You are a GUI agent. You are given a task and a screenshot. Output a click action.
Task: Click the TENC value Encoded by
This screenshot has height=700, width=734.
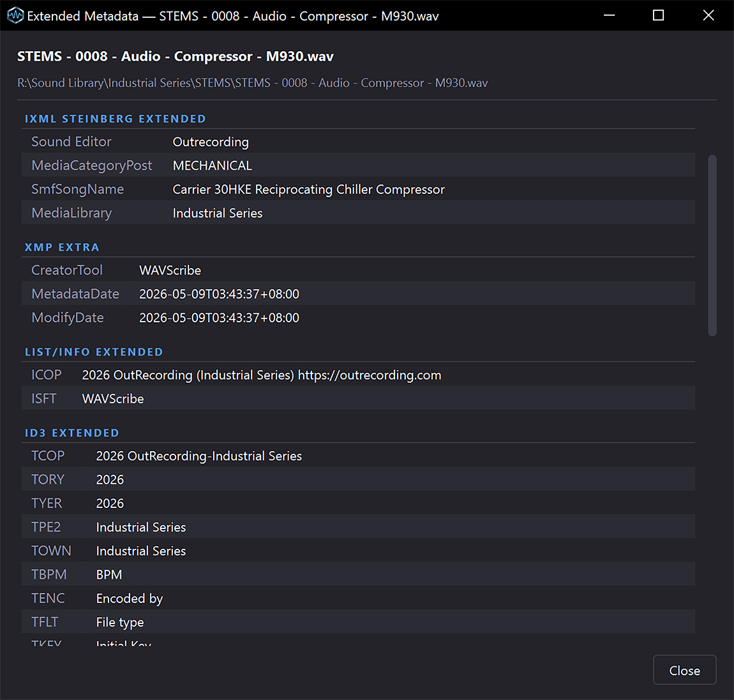click(x=129, y=599)
